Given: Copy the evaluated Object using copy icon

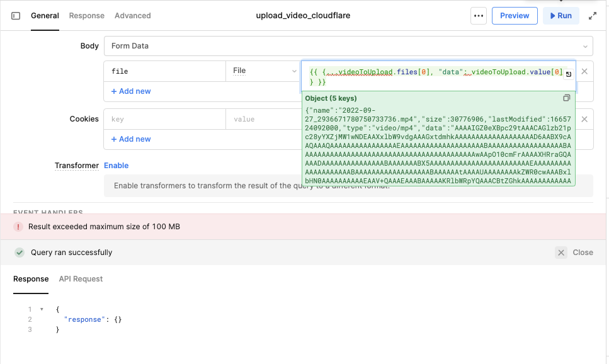Looking at the screenshot, I should pyautogui.click(x=566, y=98).
